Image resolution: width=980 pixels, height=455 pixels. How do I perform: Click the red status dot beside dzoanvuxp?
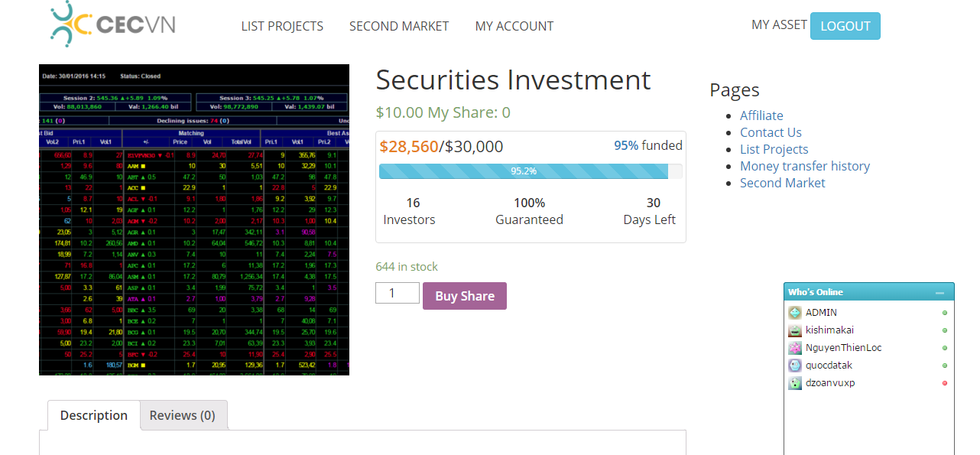(945, 383)
